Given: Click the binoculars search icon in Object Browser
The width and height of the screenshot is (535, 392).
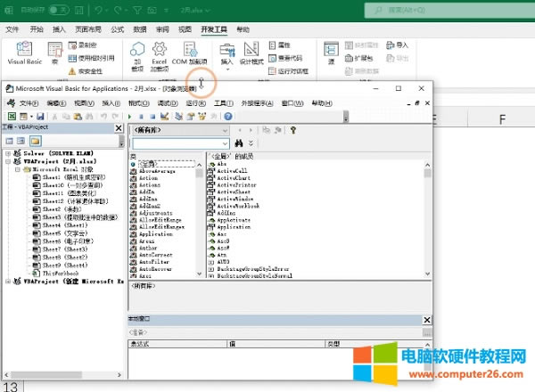Looking at the screenshot, I should (x=238, y=143).
